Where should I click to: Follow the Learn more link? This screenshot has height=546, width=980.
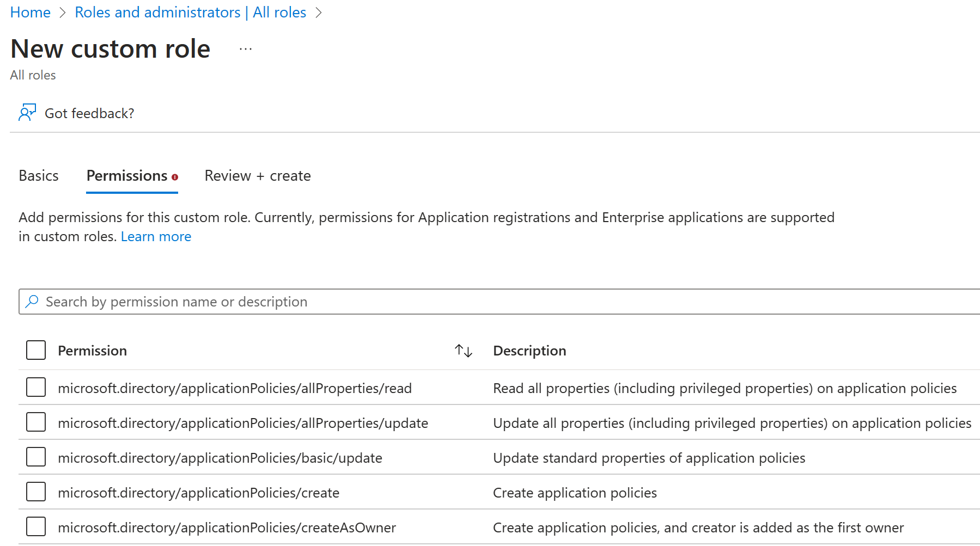coord(156,237)
